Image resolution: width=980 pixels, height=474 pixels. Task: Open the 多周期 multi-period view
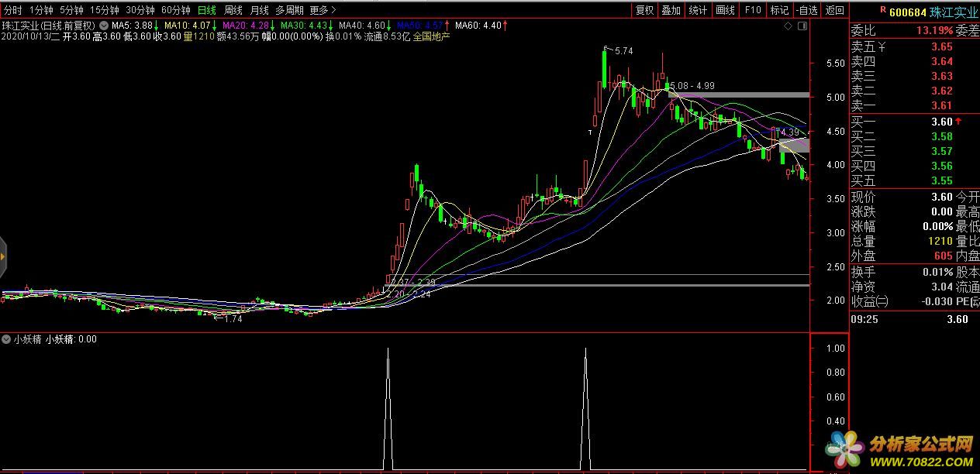click(289, 10)
